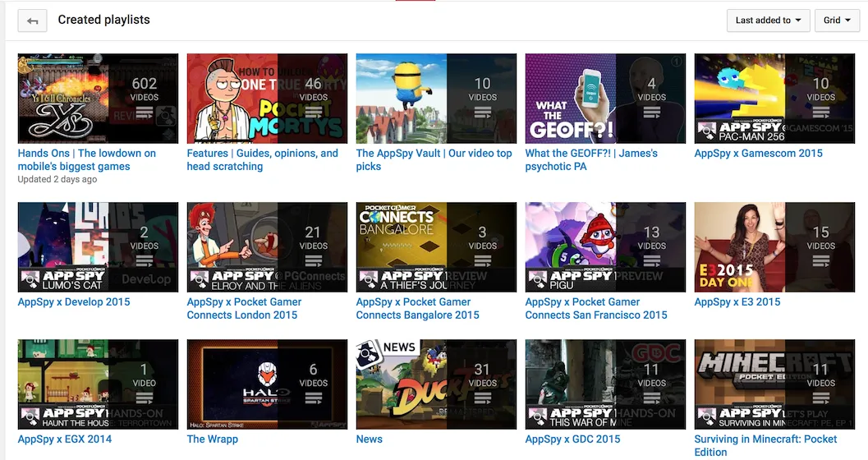The image size is (868, 460).
Task: Click 'Updated 2 days ago' text
Action: click(x=57, y=179)
